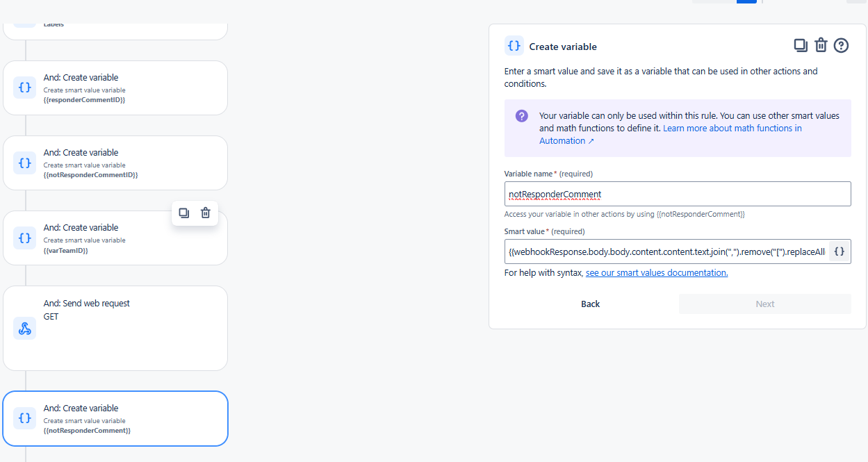Go back with the Back button
The width and height of the screenshot is (868, 462).
coord(591,304)
